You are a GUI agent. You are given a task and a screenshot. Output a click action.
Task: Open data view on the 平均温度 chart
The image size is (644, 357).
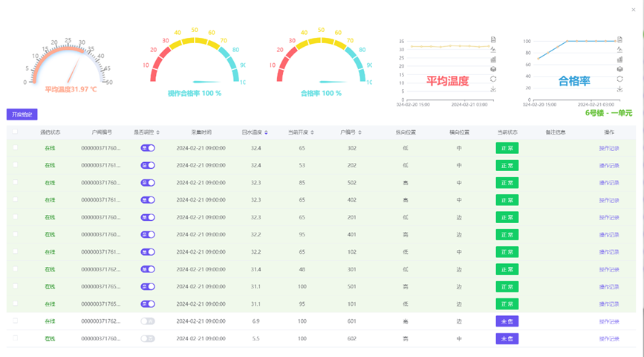tap(493, 39)
